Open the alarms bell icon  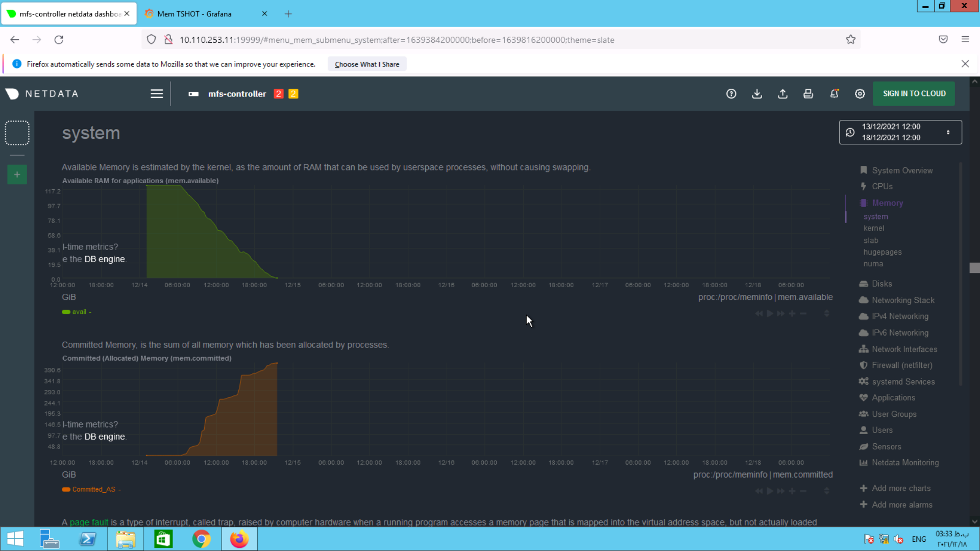click(x=834, y=94)
